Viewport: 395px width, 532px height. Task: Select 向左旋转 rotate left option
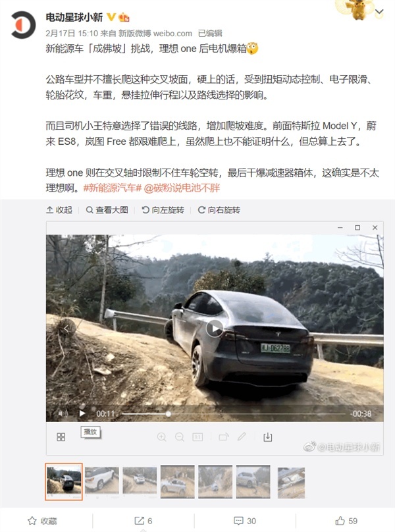click(163, 210)
